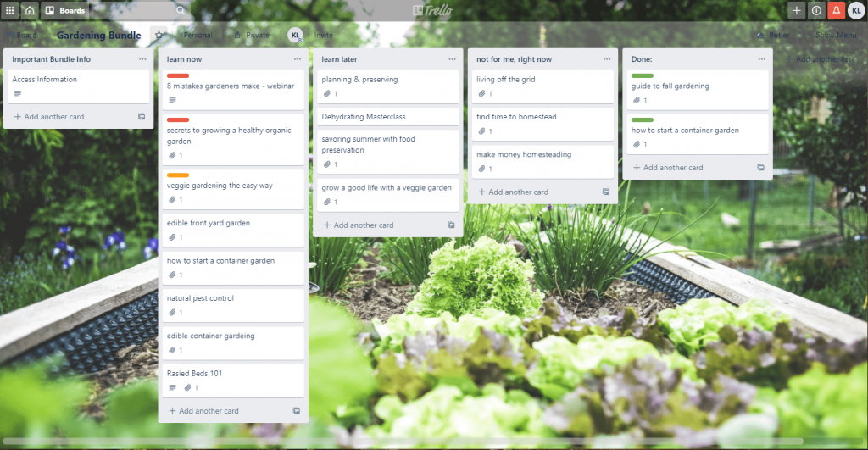Click orange label on veggie gardening card
The height and width of the screenshot is (450, 868).
click(178, 175)
